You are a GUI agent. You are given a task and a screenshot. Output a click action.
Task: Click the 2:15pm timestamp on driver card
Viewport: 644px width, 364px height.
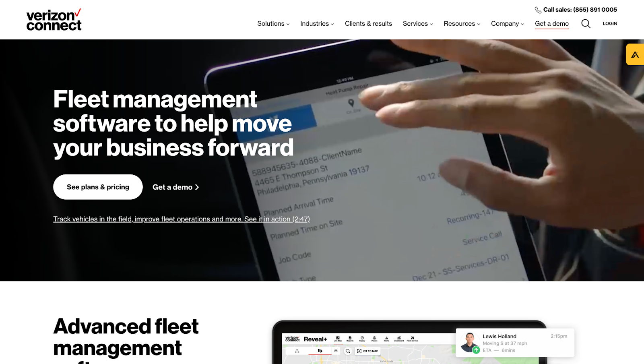tap(559, 336)
